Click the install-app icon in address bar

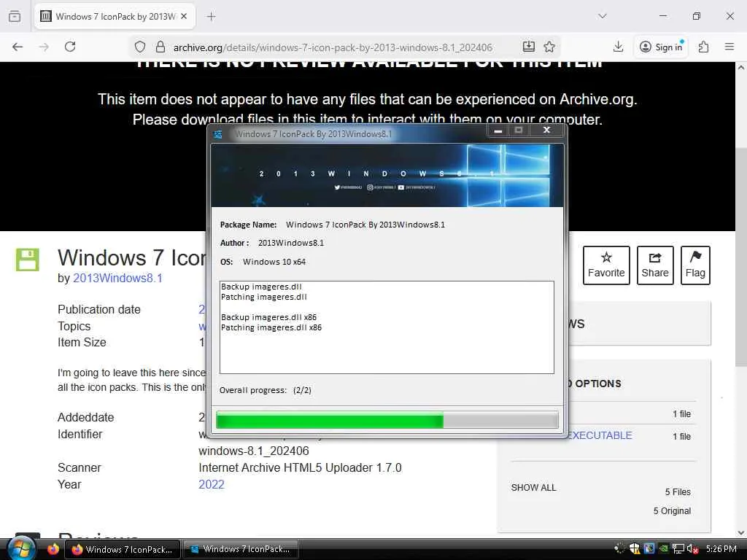(x=529, y=47)
